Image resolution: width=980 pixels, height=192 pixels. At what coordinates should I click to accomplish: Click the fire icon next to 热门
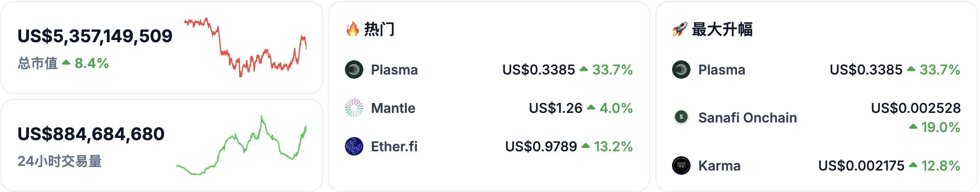pyautogui.click(x=352, y=29)
